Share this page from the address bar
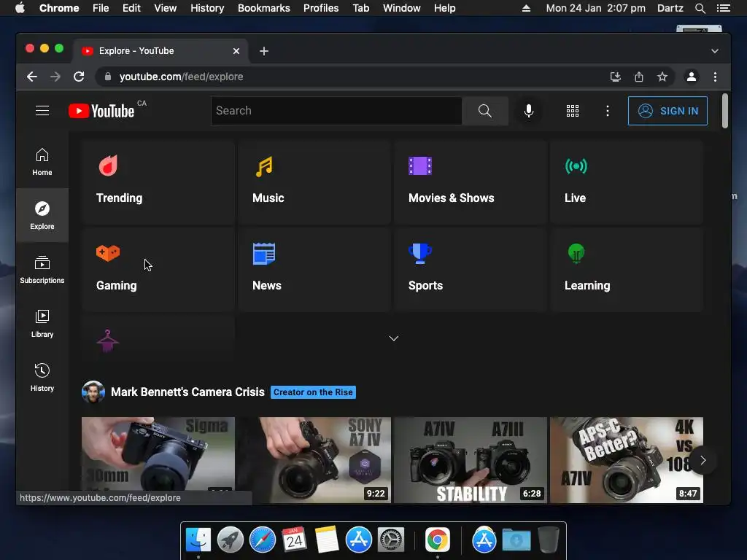Image resolution: width=747 pixels, height=560 pixels. (x=639, y=77)
